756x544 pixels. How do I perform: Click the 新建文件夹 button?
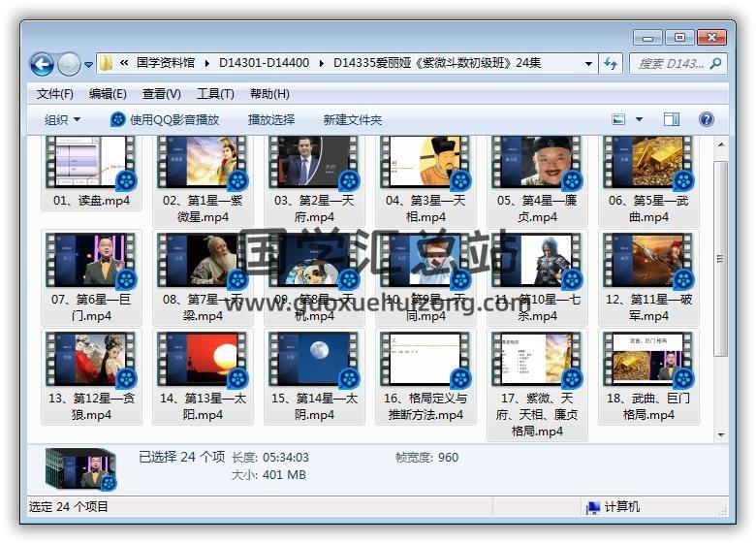tap(353, 119)
